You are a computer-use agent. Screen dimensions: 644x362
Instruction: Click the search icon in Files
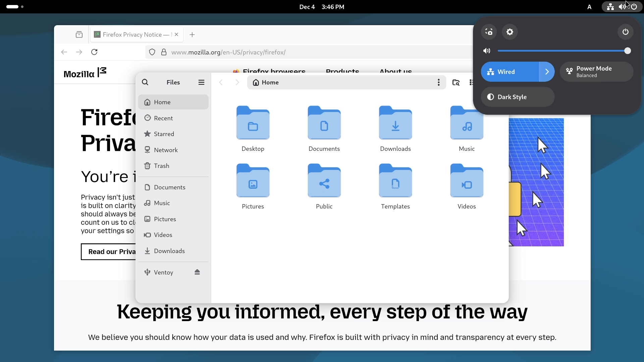tap(145, 82)
